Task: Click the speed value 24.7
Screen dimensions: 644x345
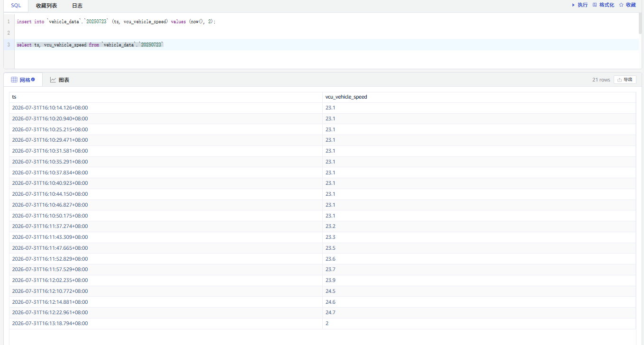Action: (x=330, y=312)
